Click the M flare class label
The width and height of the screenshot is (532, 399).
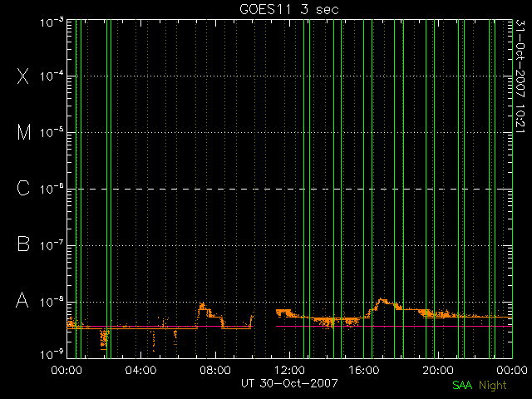pos(24,132)
